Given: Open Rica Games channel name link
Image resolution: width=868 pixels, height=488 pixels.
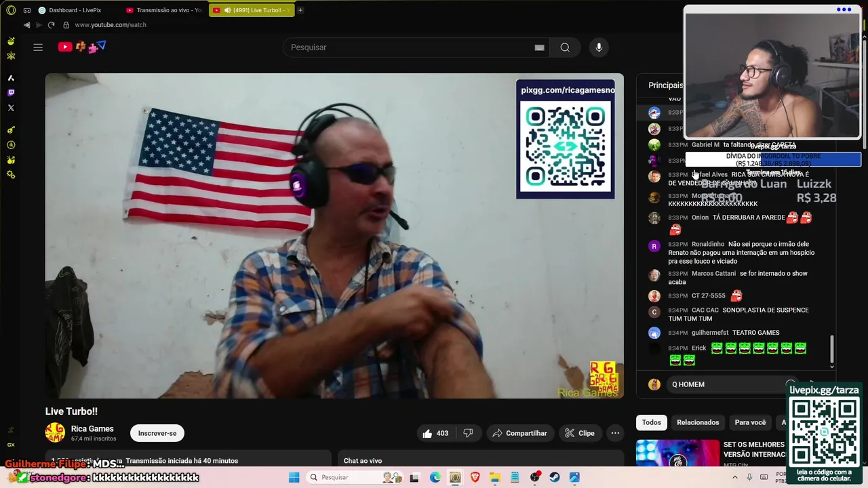Looking at the screenshot, I should pyautogui.click(x=92, y=428).
